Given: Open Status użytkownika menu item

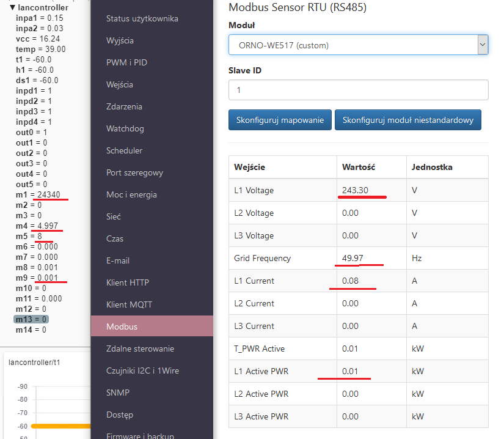Looking at the screenshot, I should 142,18.
